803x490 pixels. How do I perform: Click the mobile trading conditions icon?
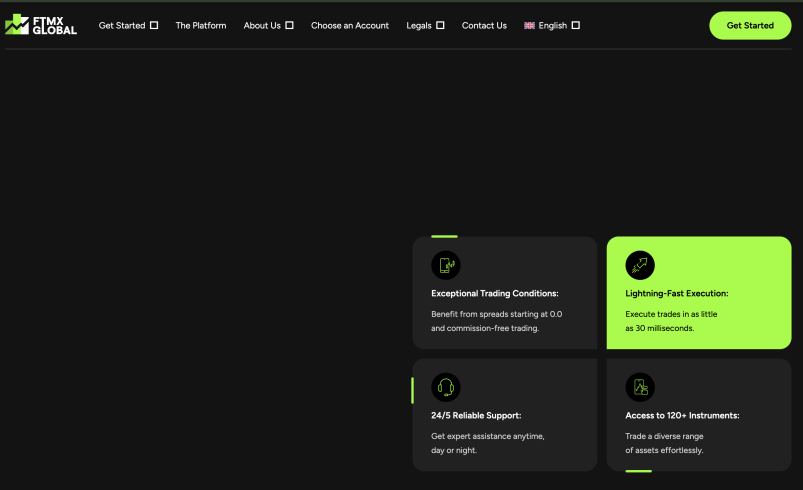tap(445, 265)
